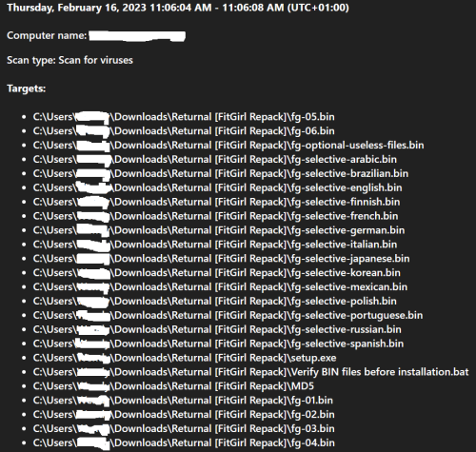Click the fg-04.bin target path
476x452 pixels.
pyautogui.click(x=184, y=442)
